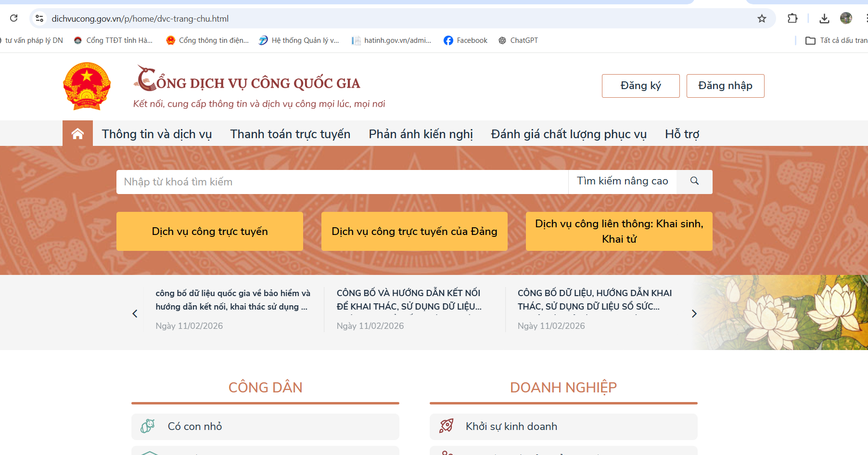This screenshot has width=868, height=455.
Task: Bookmark this page with star icon
Action: 762,19
